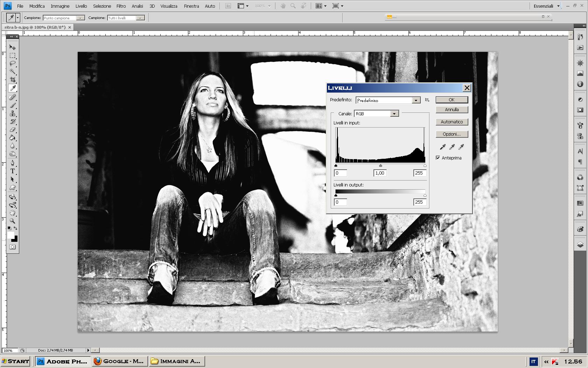
Task: Swap foreground and background colors
Action: point(15,228)
